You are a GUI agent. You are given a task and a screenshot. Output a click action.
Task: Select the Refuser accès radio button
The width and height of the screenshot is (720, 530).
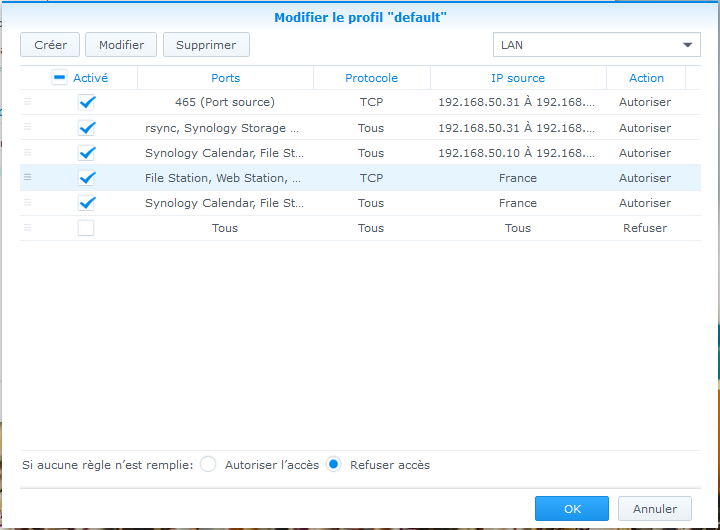pyautogui.click(x=334, y=464)
